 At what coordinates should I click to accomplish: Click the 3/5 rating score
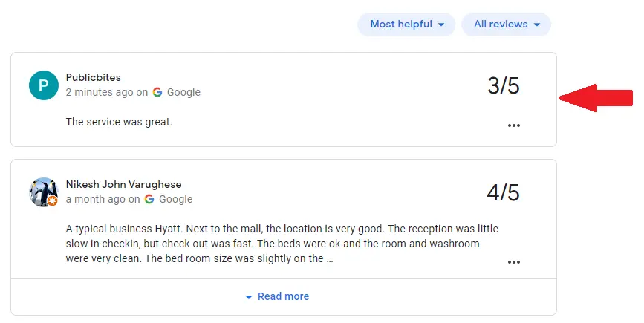(504, 86)
